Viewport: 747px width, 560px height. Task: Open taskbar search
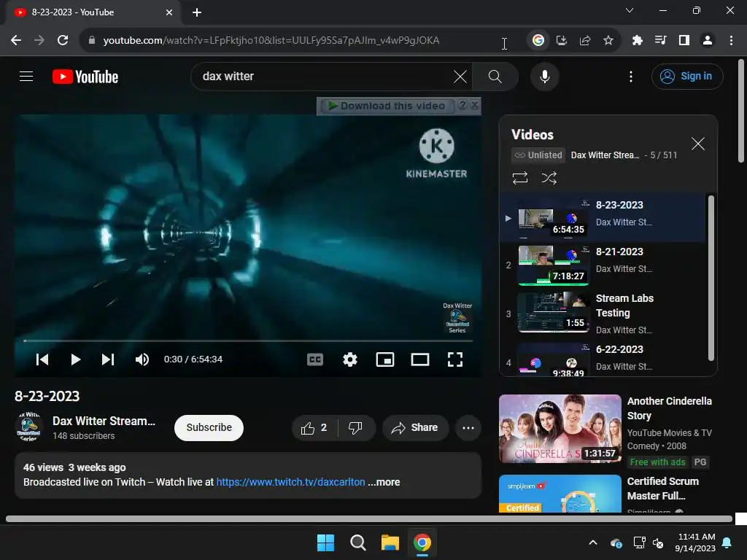click(x=357, y=542)
